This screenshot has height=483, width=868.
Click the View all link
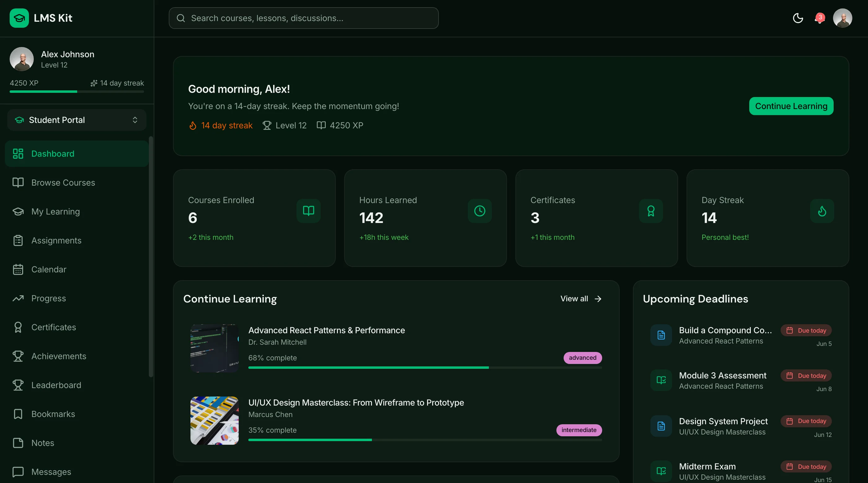coord(581,299)
